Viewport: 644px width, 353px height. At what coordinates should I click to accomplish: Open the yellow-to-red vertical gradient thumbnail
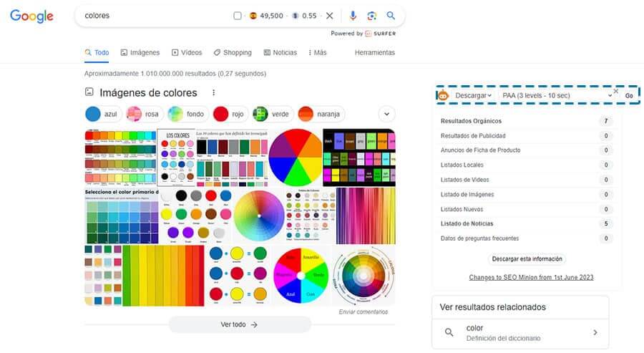[163, 276]
